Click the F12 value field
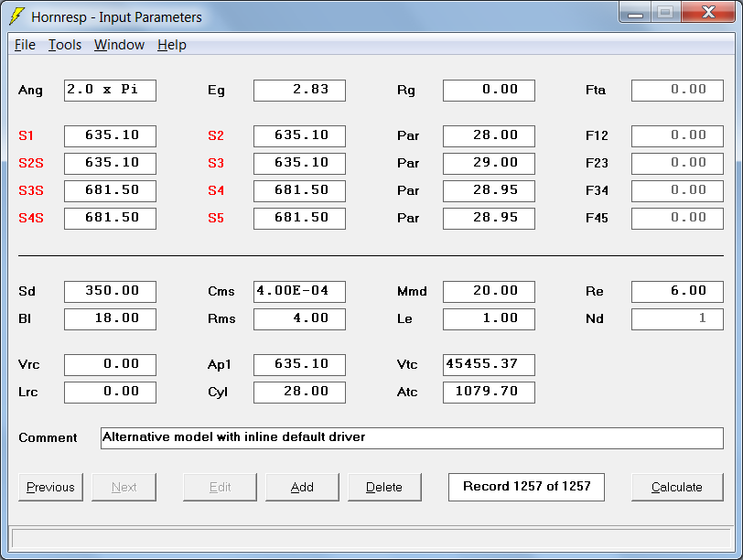The height and width of the screenshot is (560, 743). 678,136
